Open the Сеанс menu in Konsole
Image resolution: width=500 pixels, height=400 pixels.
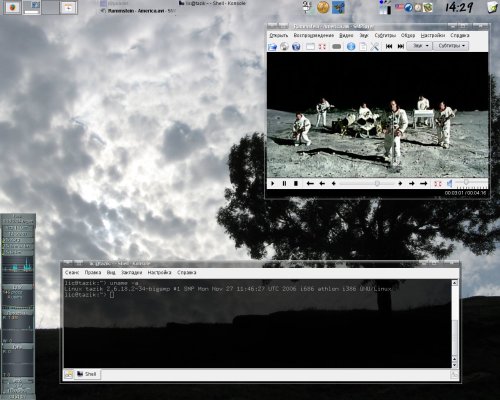tap(72, 272)
